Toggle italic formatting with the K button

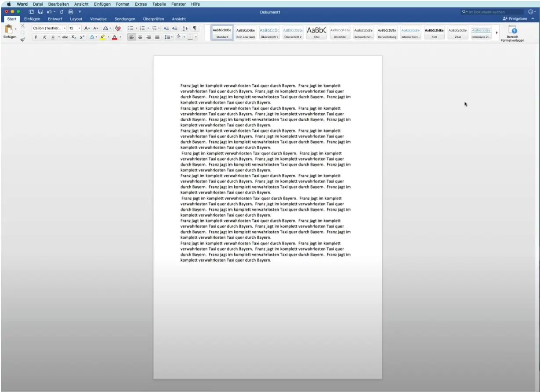tap(44, 37)
